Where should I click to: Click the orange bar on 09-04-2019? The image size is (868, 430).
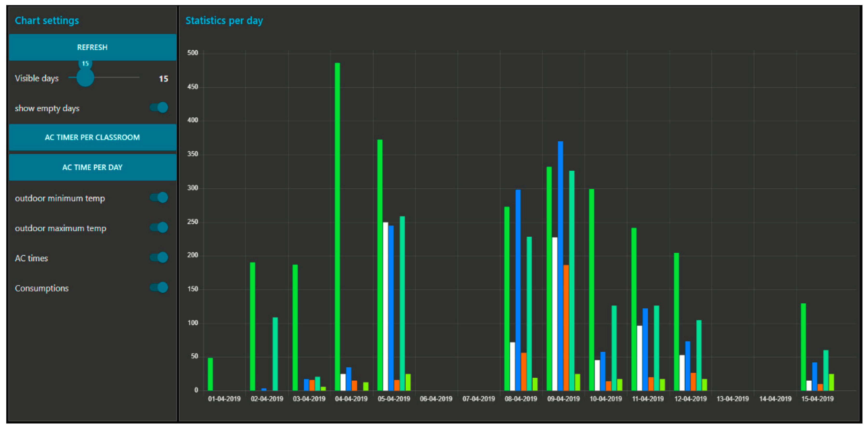(566, 327)
